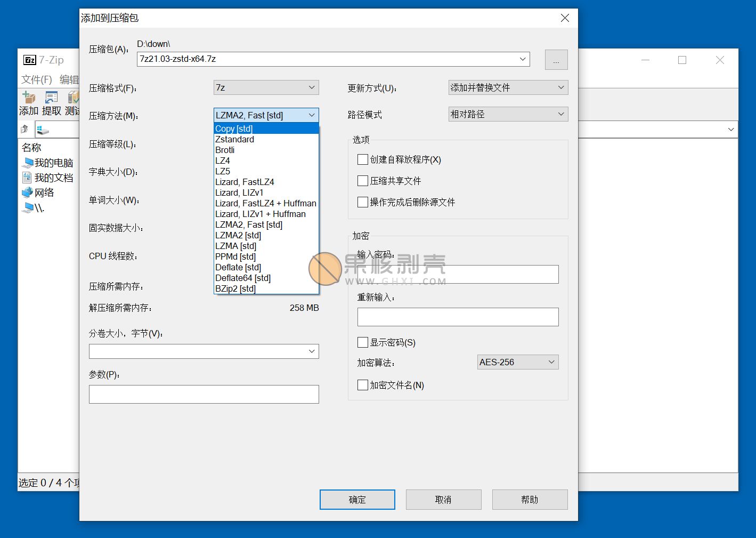The width and height of the screenshot is (756, 538).
Task: Choose LZMA [std] method
Action: pos(266,246)
